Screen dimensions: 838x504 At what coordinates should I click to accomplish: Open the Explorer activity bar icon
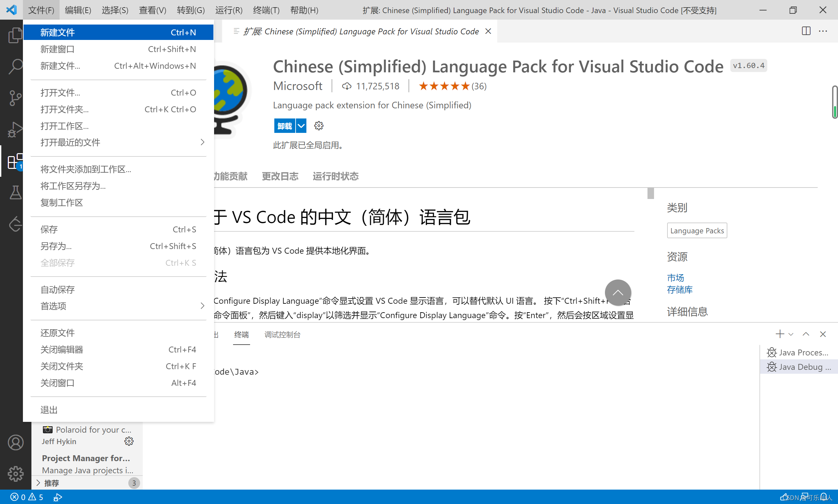coord(15,35)
